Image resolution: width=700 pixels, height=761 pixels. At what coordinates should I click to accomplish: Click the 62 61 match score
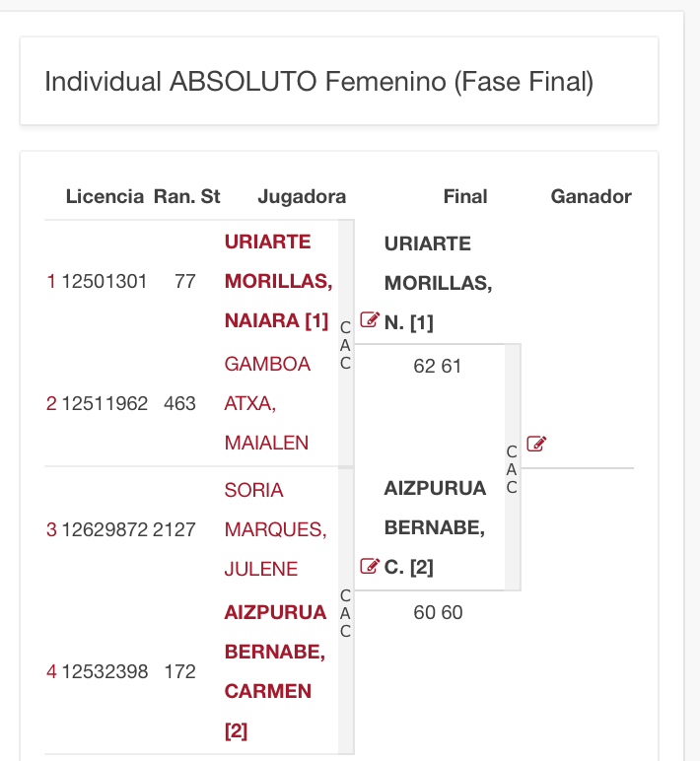pos(438,367)
